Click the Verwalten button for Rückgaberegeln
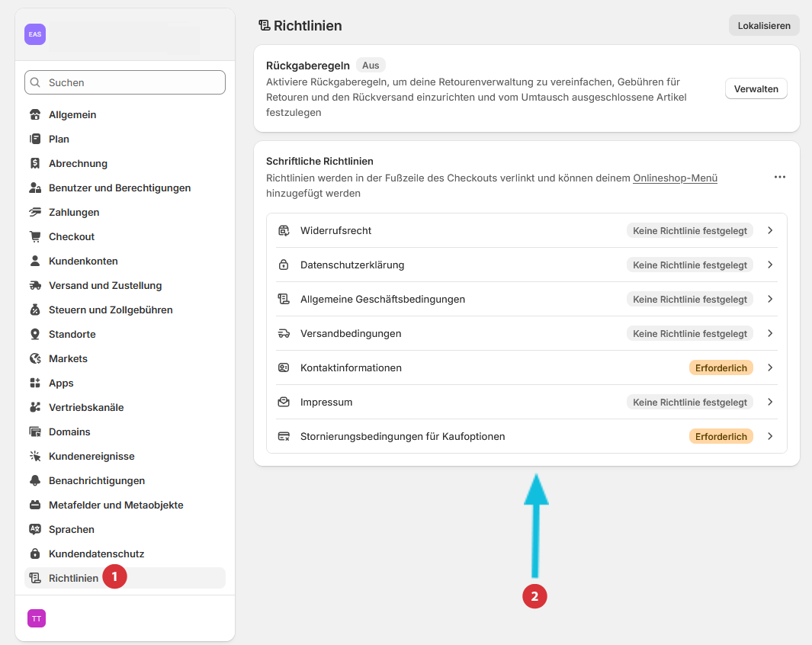This screenshot has width=812, height=645. pyautogui.click(x=756, y=89)
